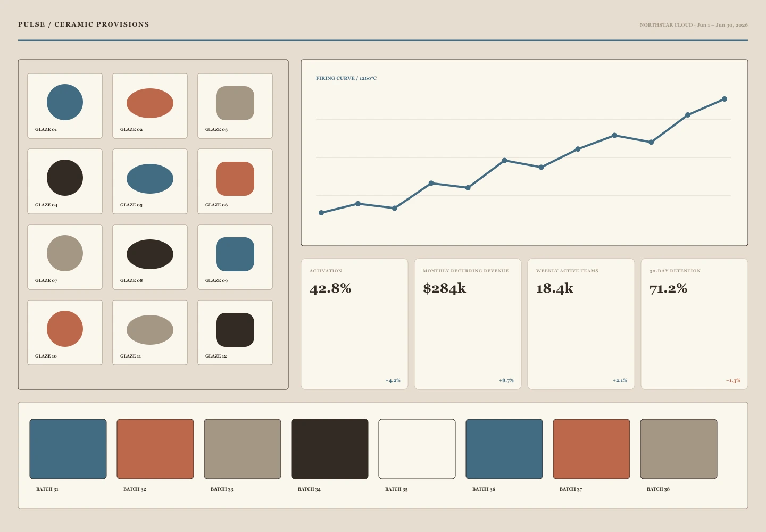Image resolution: width=766 pixels, height=532 pixels.
Task: Click the Glaze 09 blue square swatch
Action: pos(235,254)
